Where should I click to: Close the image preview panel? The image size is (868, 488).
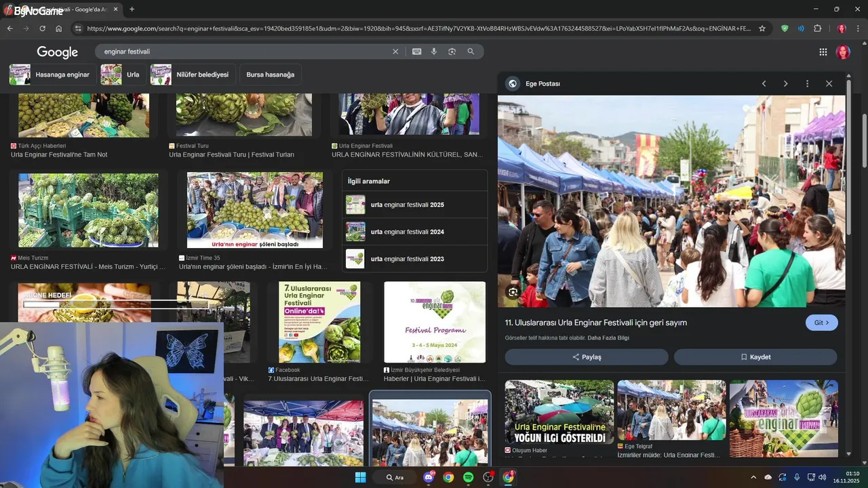click(x=829, y=83)
